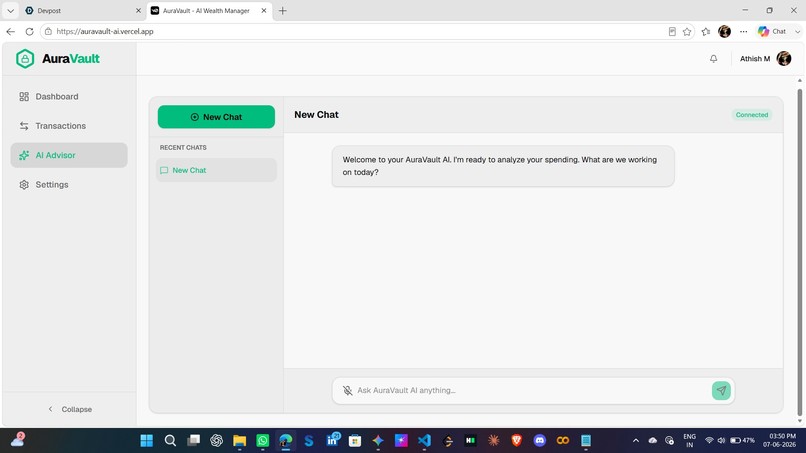Click the Athish M user name
The width and height of the screenshot is (806, 453).
pyautogui.click(x=755, y=59)
